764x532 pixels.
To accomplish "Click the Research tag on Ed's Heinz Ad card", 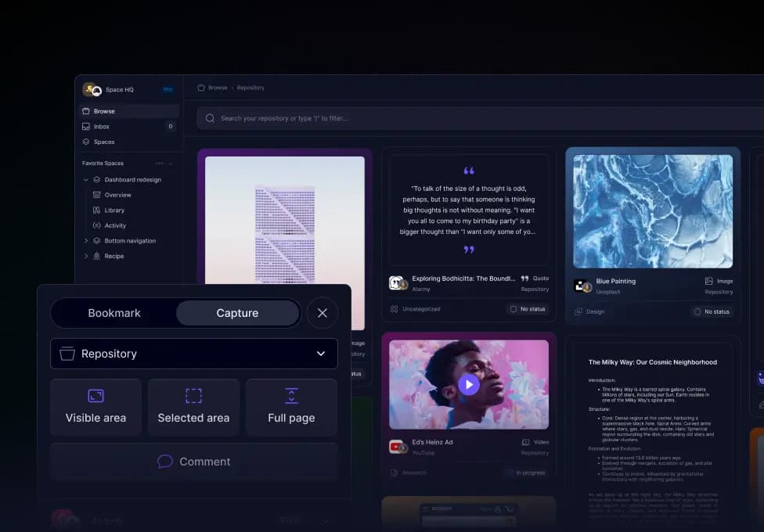I will pos(409,473).
